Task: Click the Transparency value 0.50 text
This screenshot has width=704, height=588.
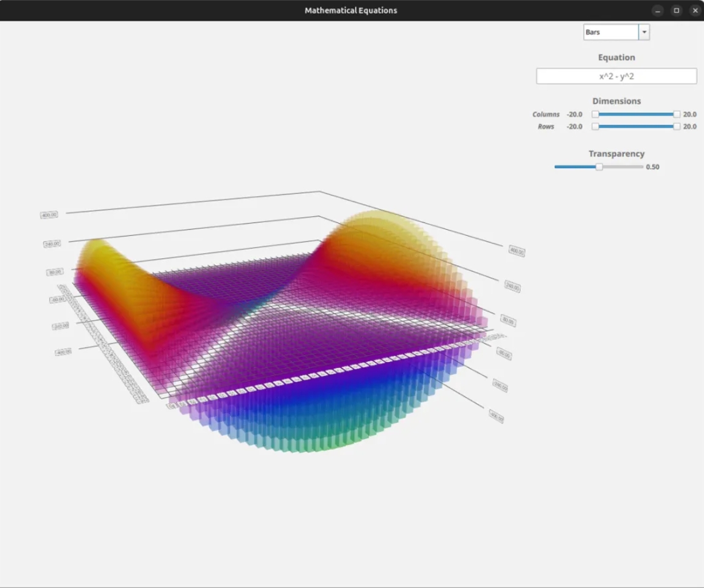Action: 653,167
